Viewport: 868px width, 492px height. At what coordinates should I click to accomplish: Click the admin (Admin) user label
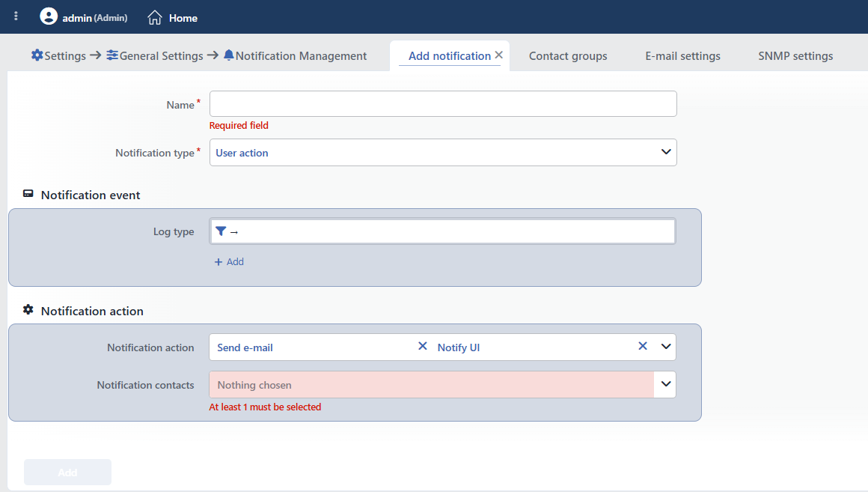(95, 18)
